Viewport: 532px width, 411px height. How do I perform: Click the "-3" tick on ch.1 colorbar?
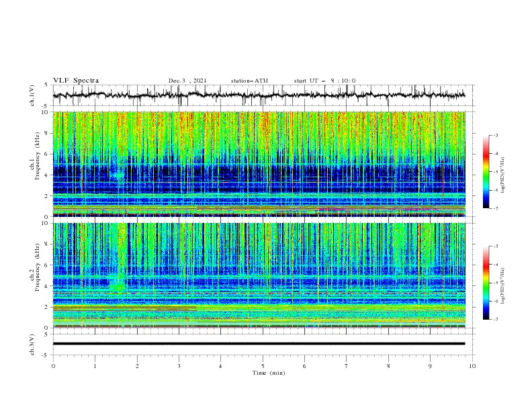495,135
